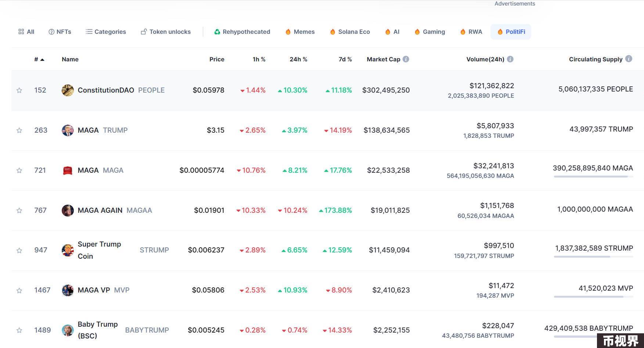644x348 pixels.
Task: Click the MAGA AGAIN coin logo
Action: tap(68, 210)
